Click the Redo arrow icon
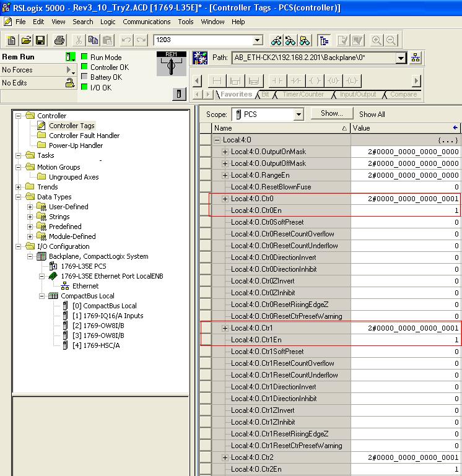Image resolution: width=462 pixels, height=476 pixels. [x=141, y=40]
